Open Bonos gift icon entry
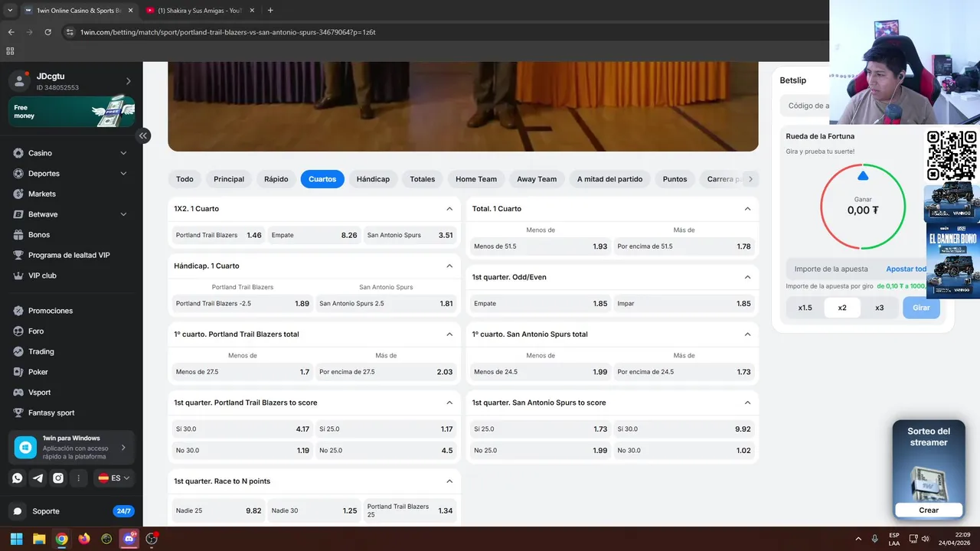980x551 pixels. pyautogui.click(x=18, y=235)
